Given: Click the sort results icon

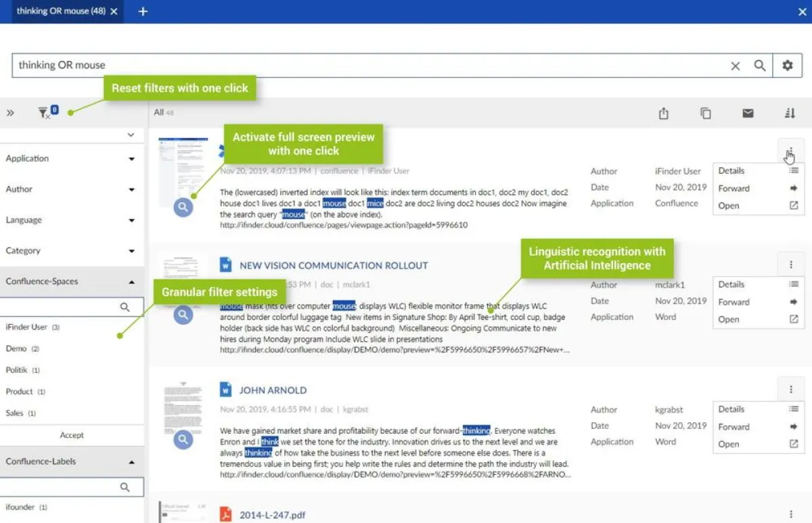Looking at the screenshot, I should [x=790, y=113].
